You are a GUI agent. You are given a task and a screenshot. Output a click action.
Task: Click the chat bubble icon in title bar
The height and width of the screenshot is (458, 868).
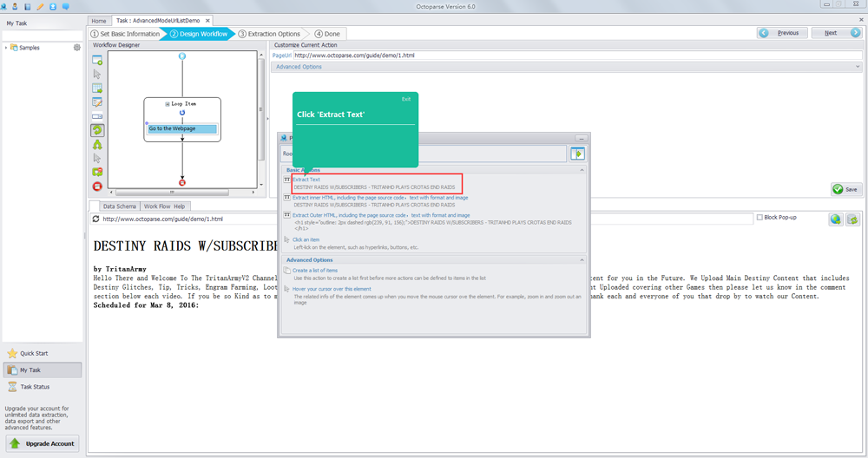(65, 6)
